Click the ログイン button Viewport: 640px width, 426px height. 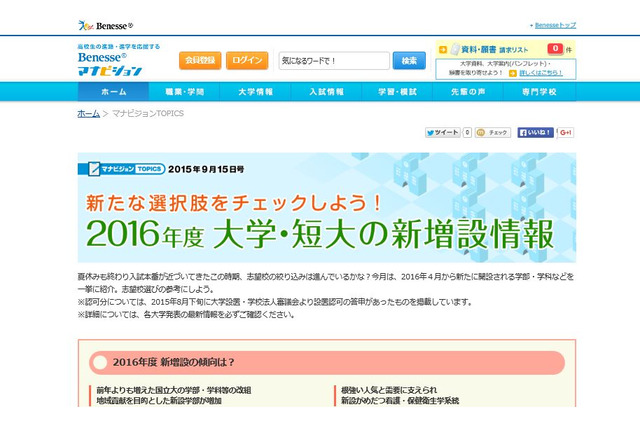[247, 60]
